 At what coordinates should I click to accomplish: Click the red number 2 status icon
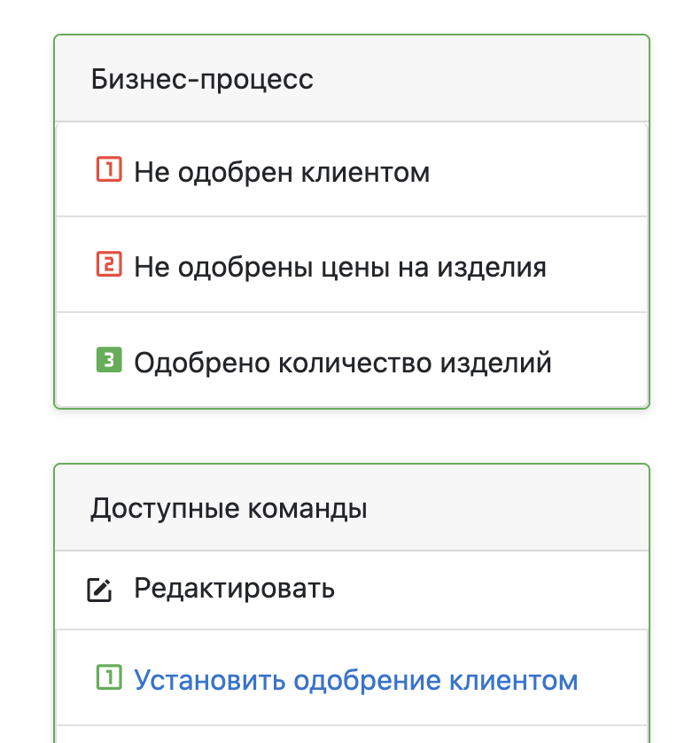tap(107, 265)
